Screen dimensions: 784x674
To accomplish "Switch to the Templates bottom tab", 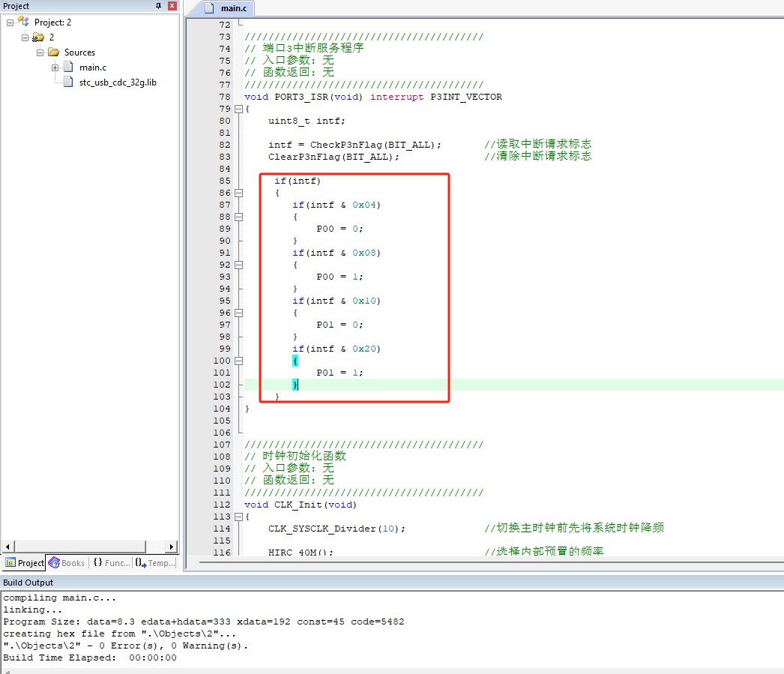I will [155, 563].
